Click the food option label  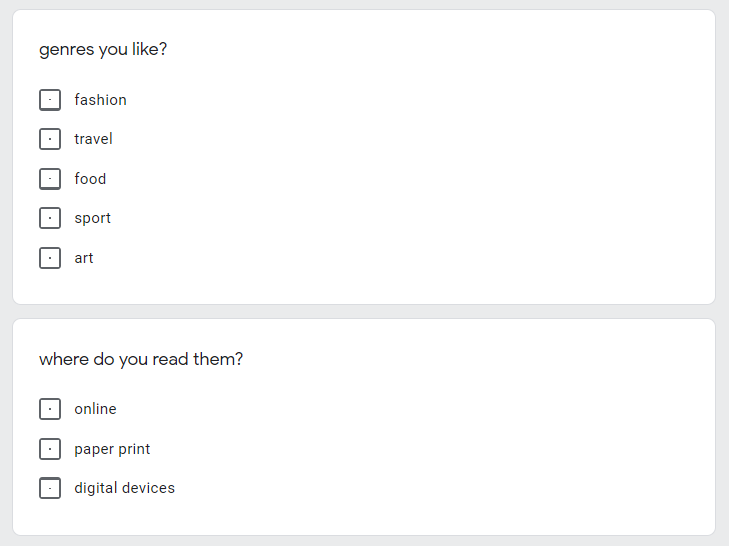point(90,179)
